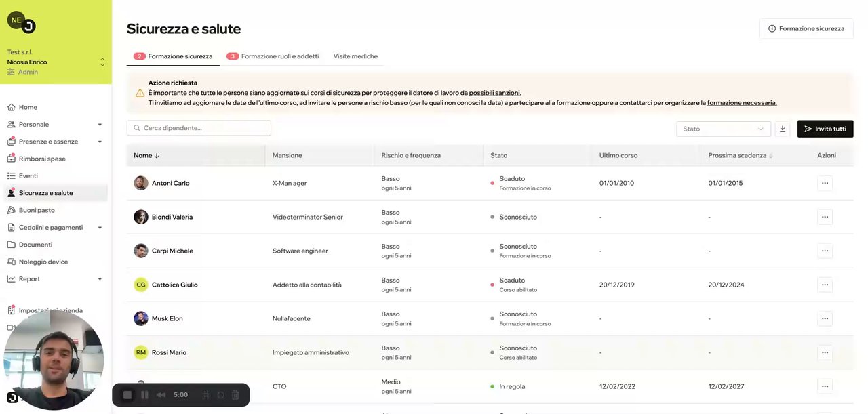This screenshot has height=414, width=868.
Task: Click the Noleggio device icon
Action: (12, 262)
